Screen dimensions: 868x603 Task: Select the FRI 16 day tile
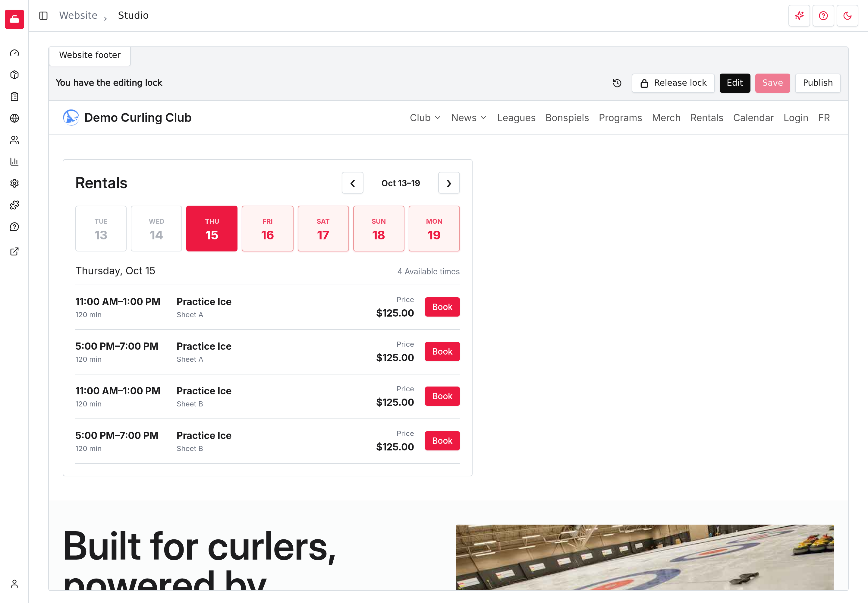(267, 229)
